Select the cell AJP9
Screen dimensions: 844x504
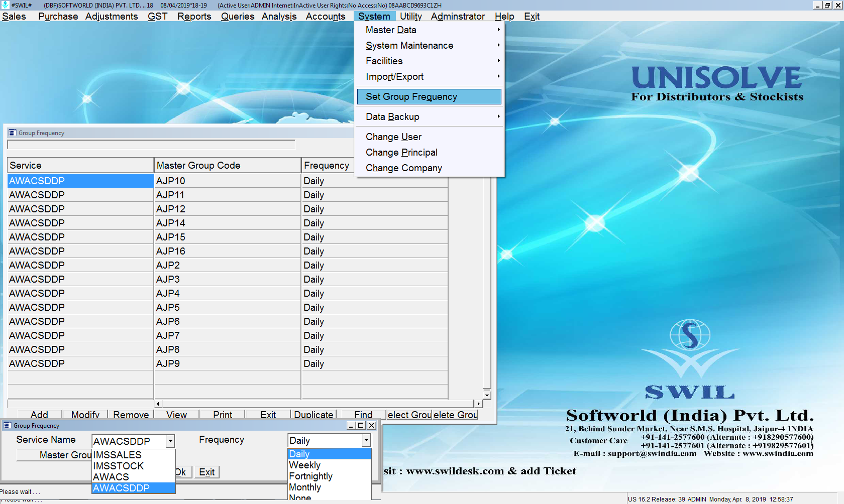[227, 363]
